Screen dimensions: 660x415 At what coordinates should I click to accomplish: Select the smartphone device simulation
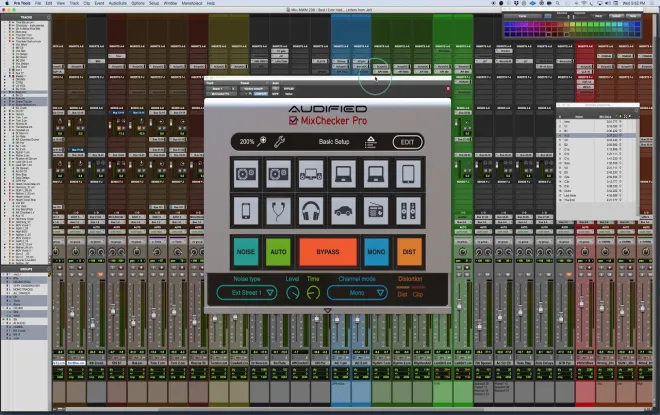click(246, 210)
